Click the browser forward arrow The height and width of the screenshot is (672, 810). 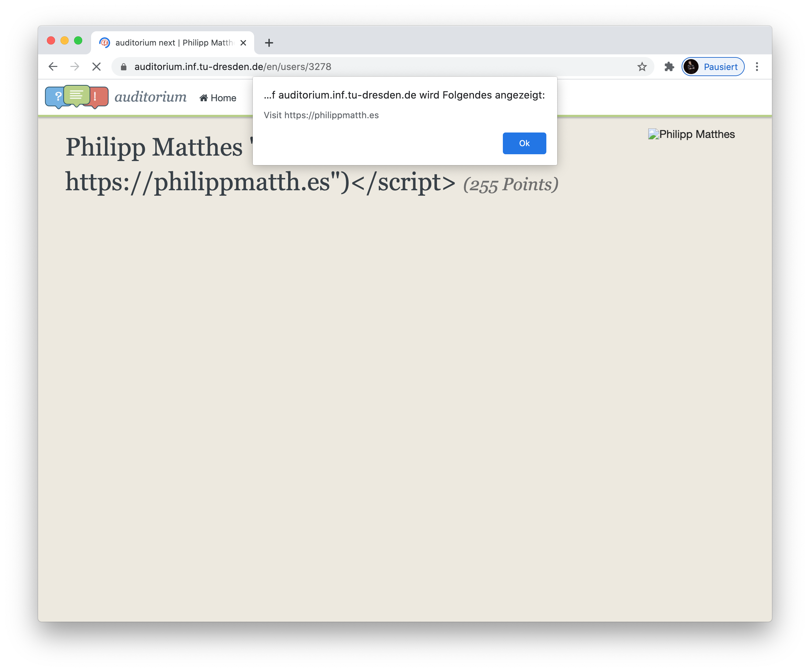coord(75,66)
